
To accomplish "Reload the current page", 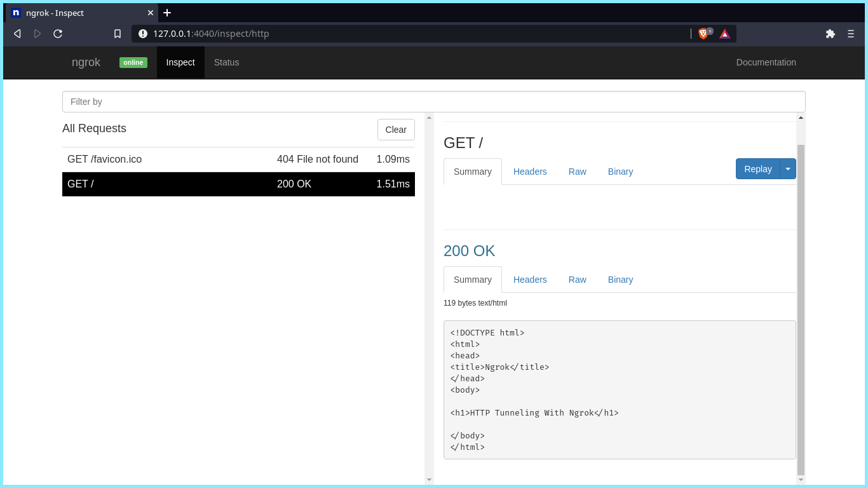I will point(58,34).
